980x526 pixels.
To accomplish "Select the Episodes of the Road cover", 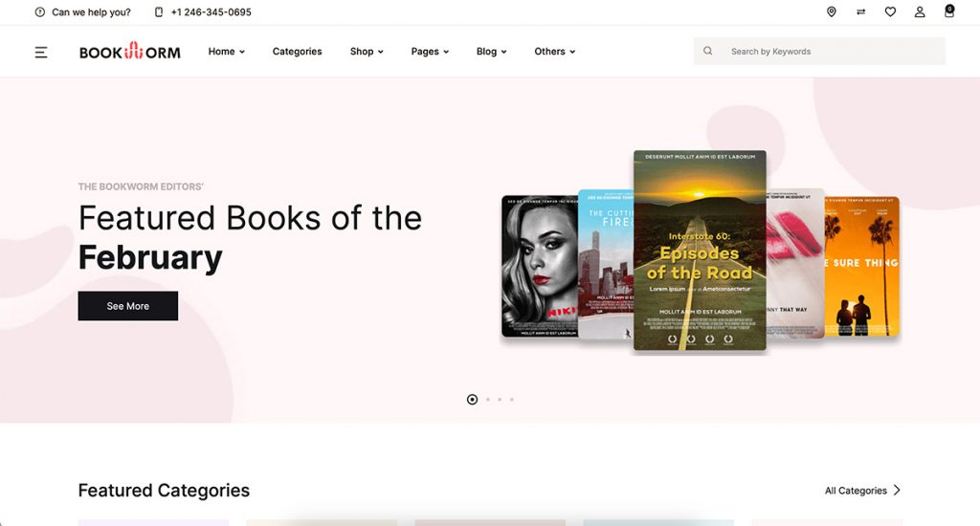I will [x=700, y=251].
